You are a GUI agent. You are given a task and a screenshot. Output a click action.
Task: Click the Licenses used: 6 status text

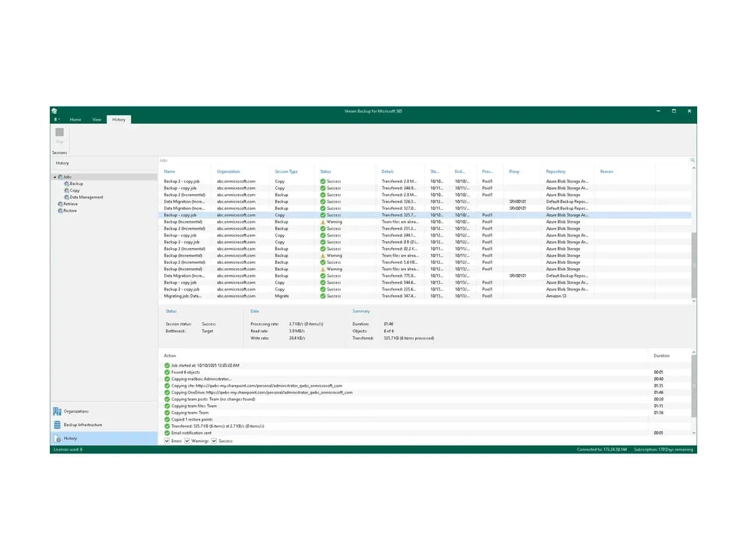point(68,449)
